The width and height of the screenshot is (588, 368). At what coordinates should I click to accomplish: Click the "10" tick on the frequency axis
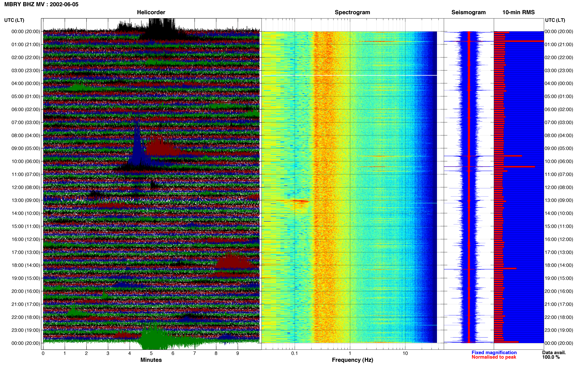[x=405, y=353]
